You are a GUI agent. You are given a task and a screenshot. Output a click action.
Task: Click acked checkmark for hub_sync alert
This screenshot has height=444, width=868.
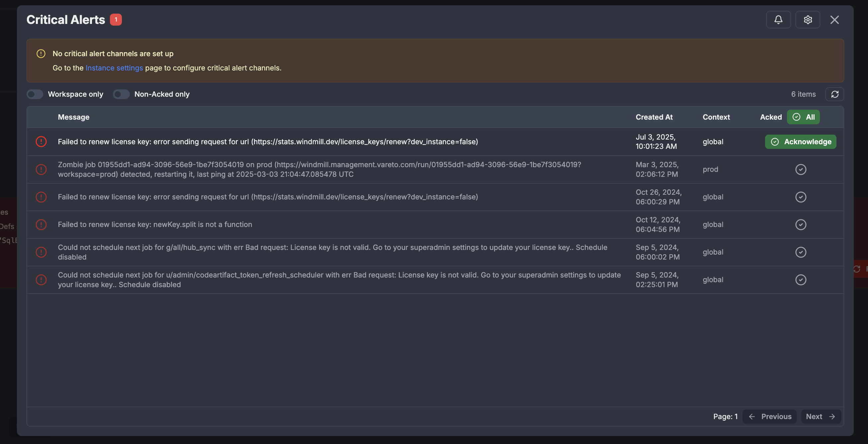pos(800,253)
